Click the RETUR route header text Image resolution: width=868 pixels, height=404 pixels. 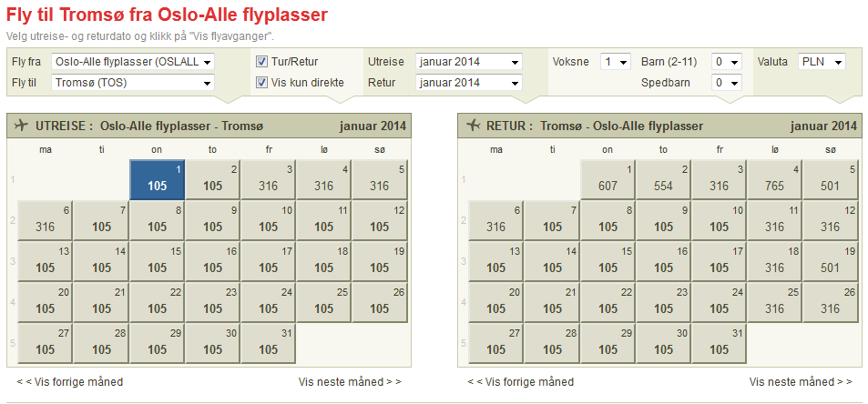[x=595, y=126]
